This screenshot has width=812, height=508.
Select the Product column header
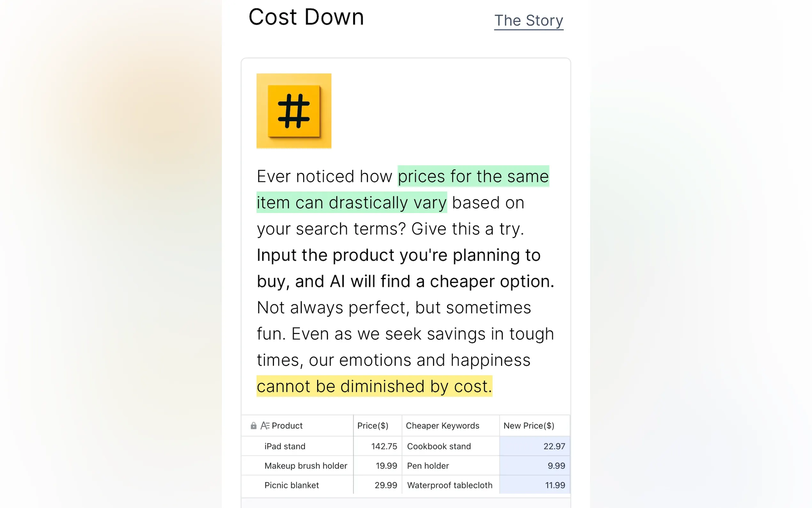point(287,426)
